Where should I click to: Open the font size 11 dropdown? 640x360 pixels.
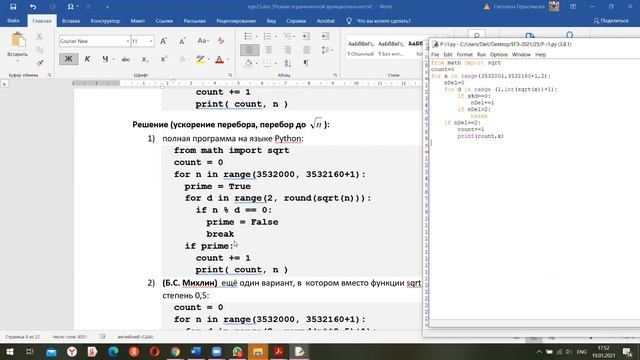151,41
